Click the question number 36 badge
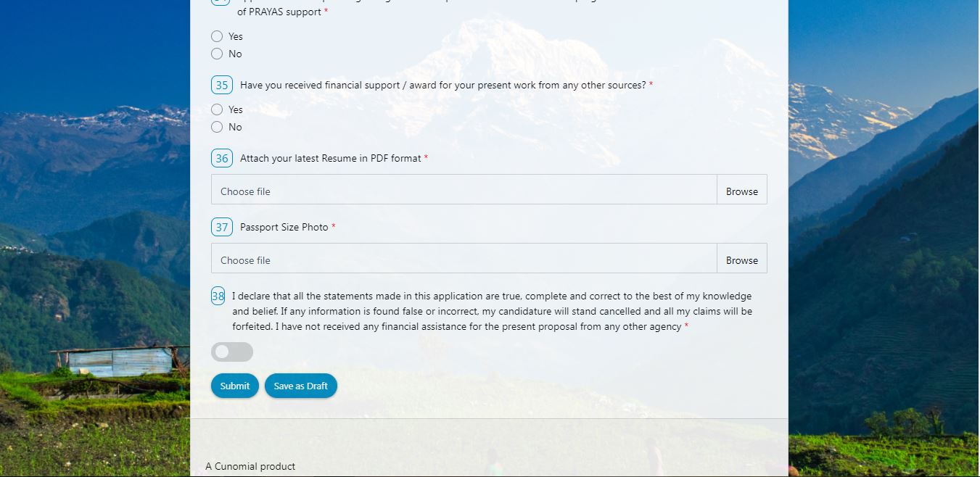Viewport: 980px width, 477px height. click(x=222, y=159)
